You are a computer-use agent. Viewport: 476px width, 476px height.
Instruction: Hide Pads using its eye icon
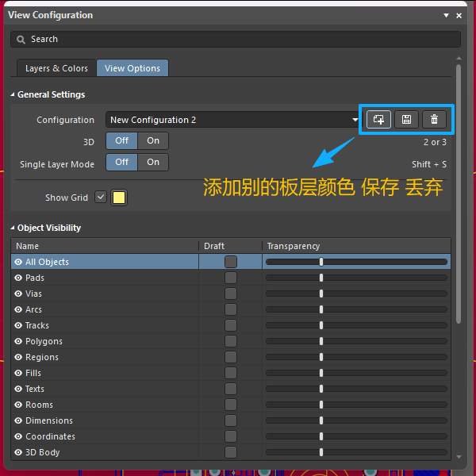pyautogui.click(x=18, y=278)
